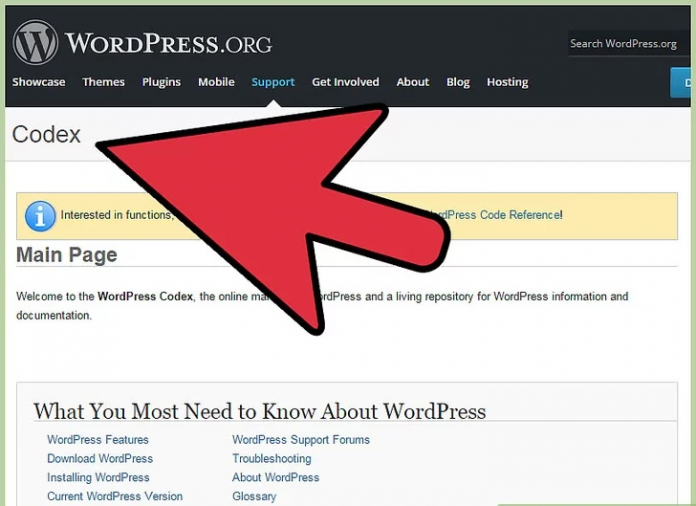The height and width of the screenshot is (506, 696).
Task: Open the Blog page from navigation
Action: coord(458,82)
